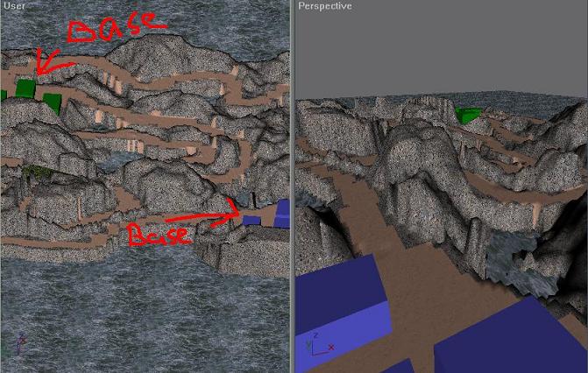Select the largest green box in User viewport
Screen dimensions: 588x373
tap(26, 88)
